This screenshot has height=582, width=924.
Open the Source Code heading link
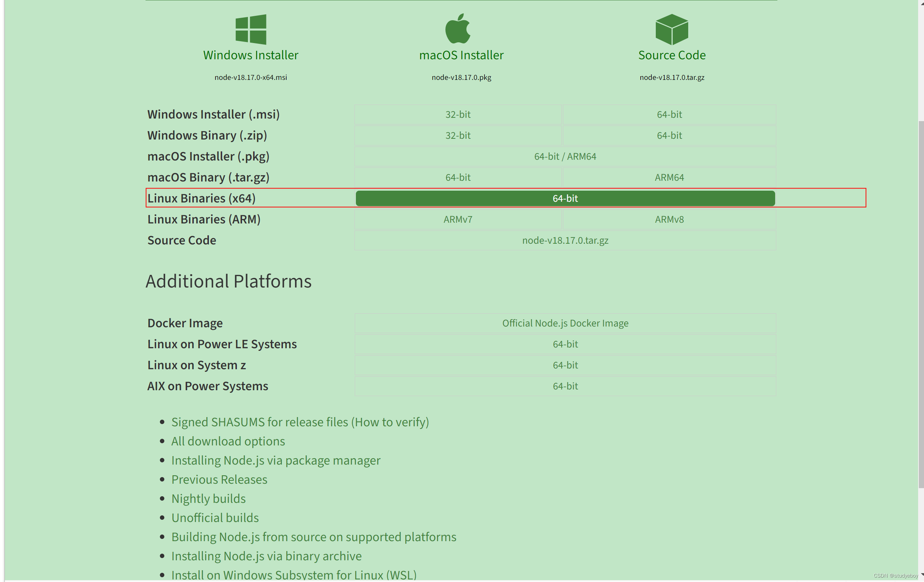coord(672,55)
